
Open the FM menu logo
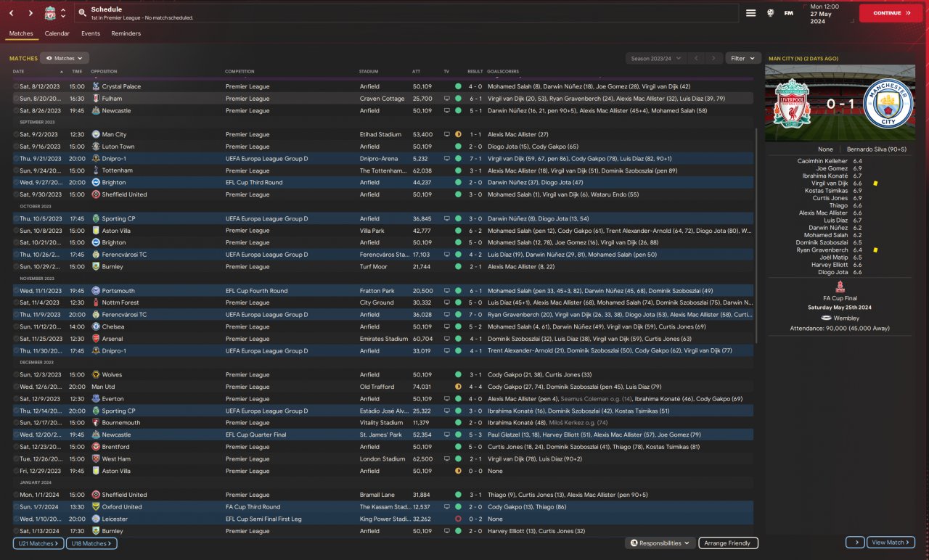[789, 13]
